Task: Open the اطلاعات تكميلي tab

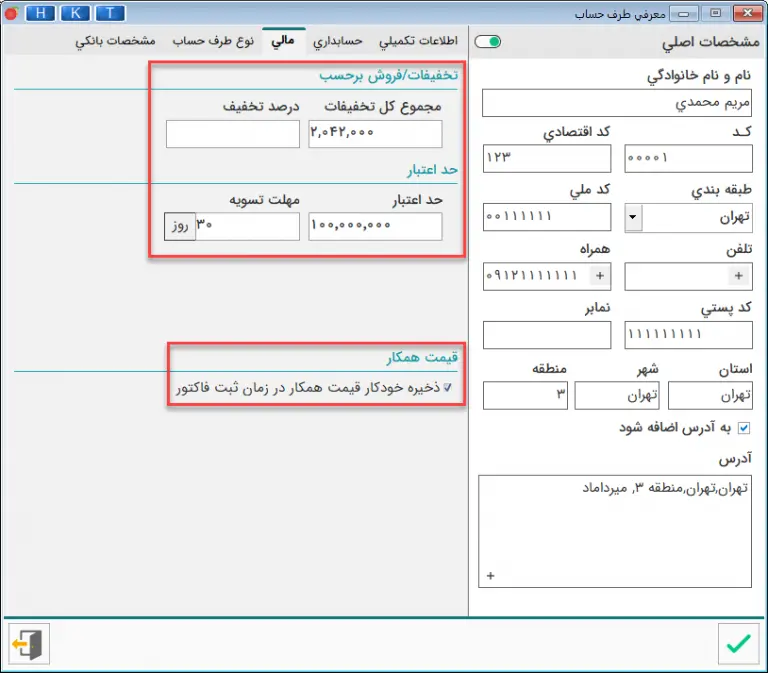Action: [x=418, y=43]
